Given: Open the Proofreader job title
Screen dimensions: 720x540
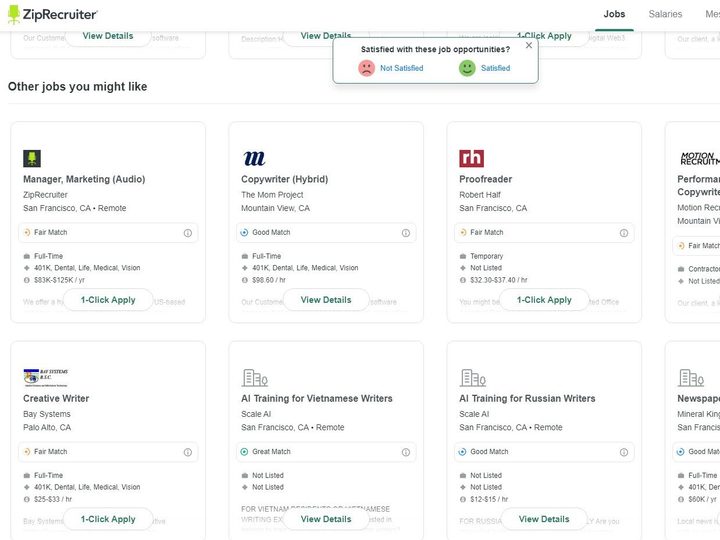Looking at the screenshot, I should [x=485, y=179].
